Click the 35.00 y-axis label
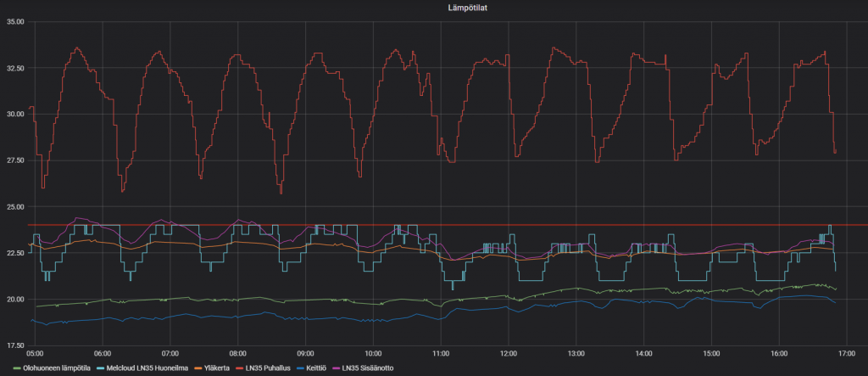 pyautogui.click(x=14, y=21)
